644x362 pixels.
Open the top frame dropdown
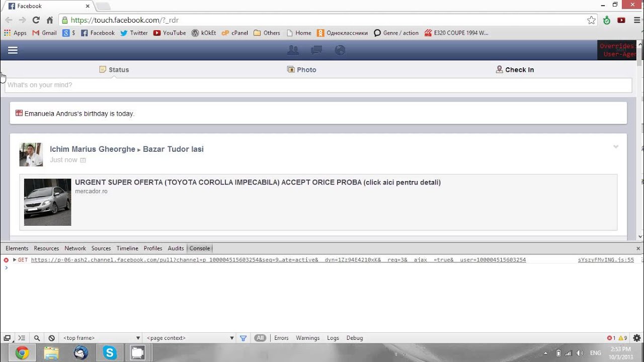click(101, 338)
